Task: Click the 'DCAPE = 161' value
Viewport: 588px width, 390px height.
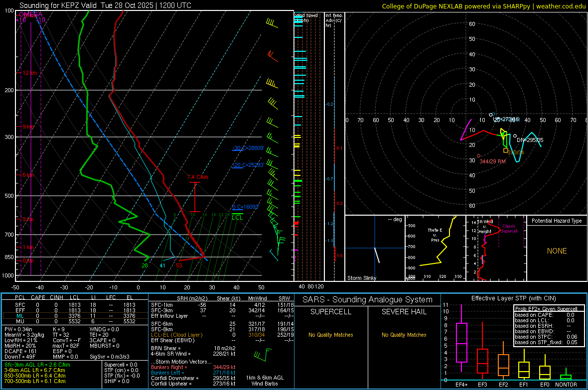Action: 20,351
